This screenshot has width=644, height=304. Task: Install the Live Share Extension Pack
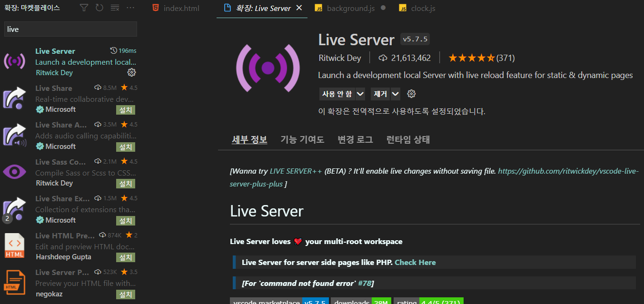tap(126, 221)
